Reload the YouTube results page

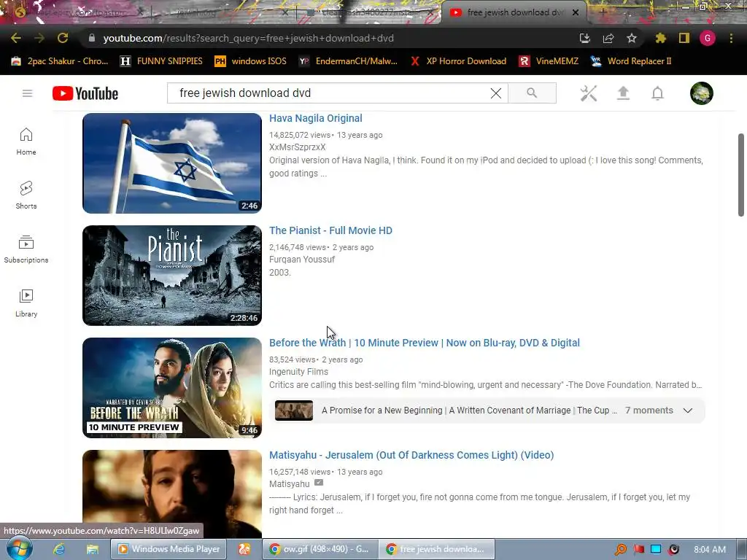[63, 38]
